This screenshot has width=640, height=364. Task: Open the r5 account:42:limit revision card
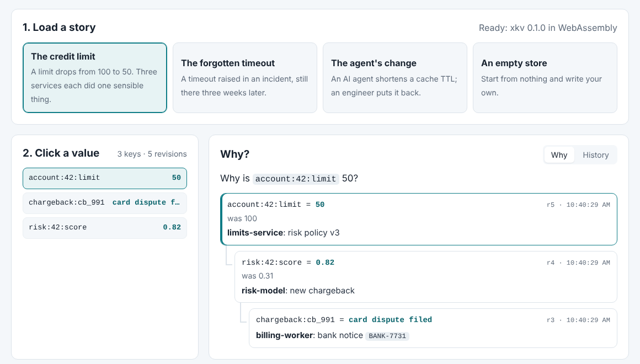click(x=419, y=219)
